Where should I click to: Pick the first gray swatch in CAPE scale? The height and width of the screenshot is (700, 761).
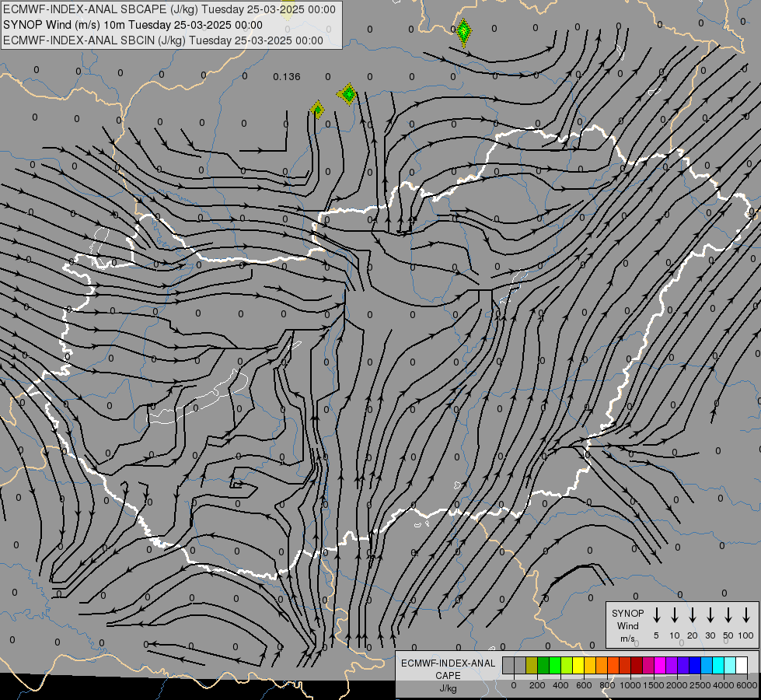coord(508,665)
